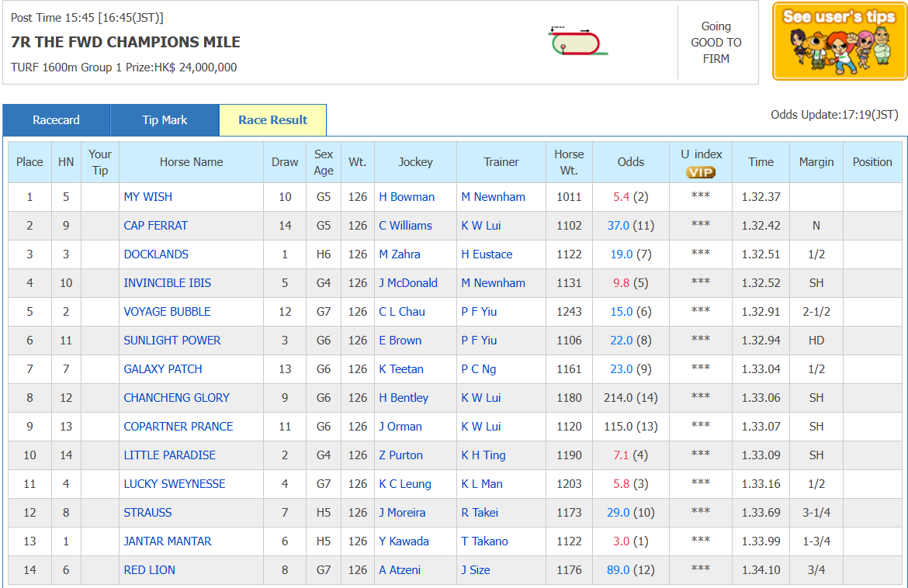
Task: Switch to the Tip Mark tab
Action: coord(165,119)
